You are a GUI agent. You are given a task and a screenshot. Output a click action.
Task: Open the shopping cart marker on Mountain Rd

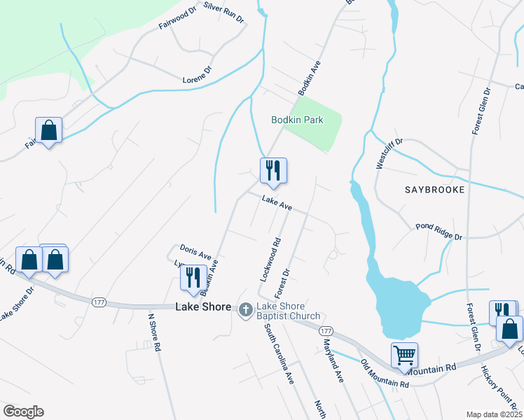pyautogui.click(x=404, y=357)
